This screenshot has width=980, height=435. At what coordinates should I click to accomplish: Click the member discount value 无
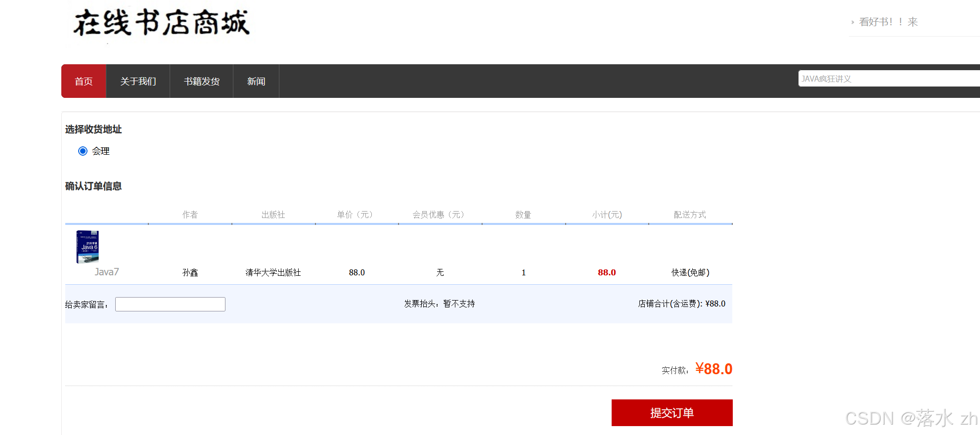pyautogui.click(x=440, y=272)
